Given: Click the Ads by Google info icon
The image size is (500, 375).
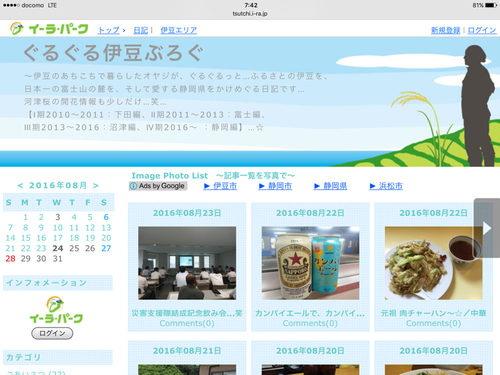Looking at the screenshot, I should [x=133, y=186].
